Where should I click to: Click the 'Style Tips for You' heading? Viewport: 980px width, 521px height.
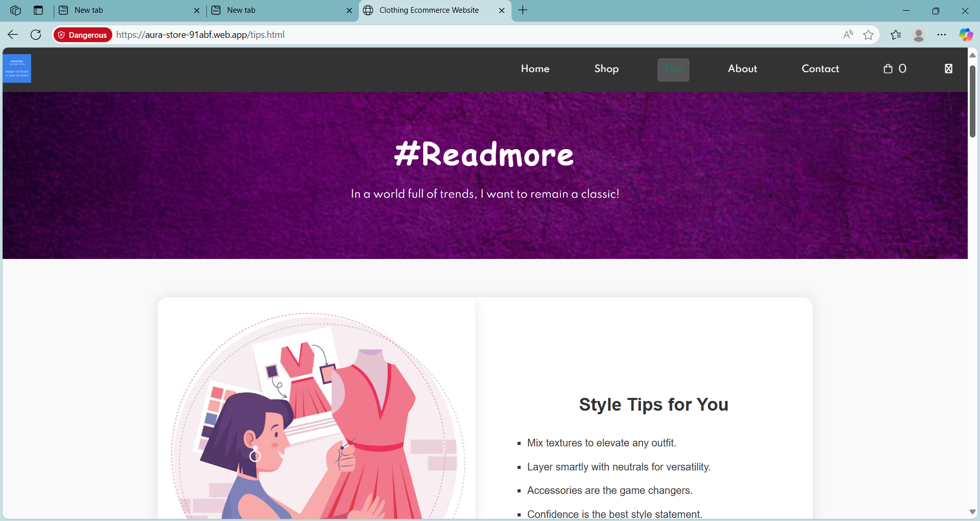click(653, 405)
